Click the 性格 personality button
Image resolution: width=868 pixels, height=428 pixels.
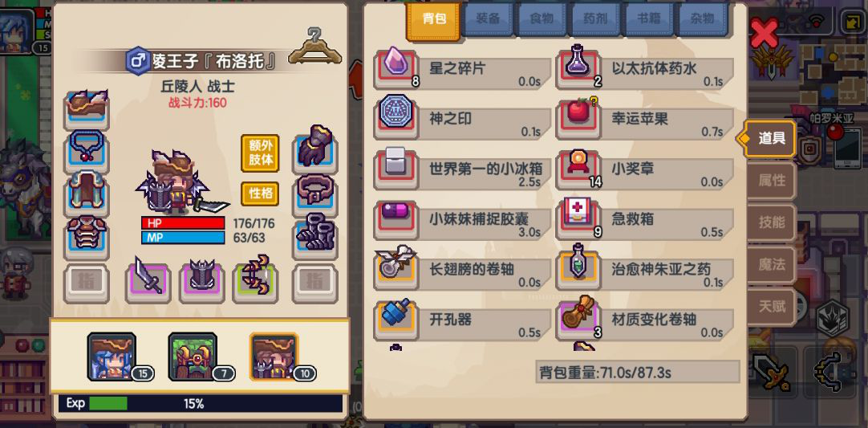260,194
